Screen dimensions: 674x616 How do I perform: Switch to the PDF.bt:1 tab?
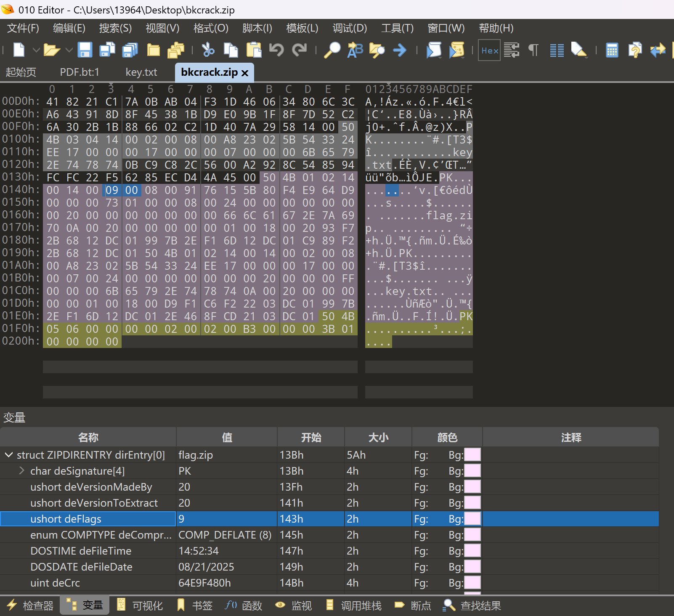80,72
